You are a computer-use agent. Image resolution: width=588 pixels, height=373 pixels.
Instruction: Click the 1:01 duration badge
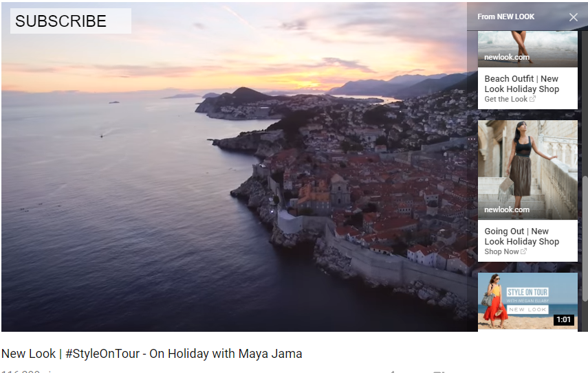pos(564,319)
